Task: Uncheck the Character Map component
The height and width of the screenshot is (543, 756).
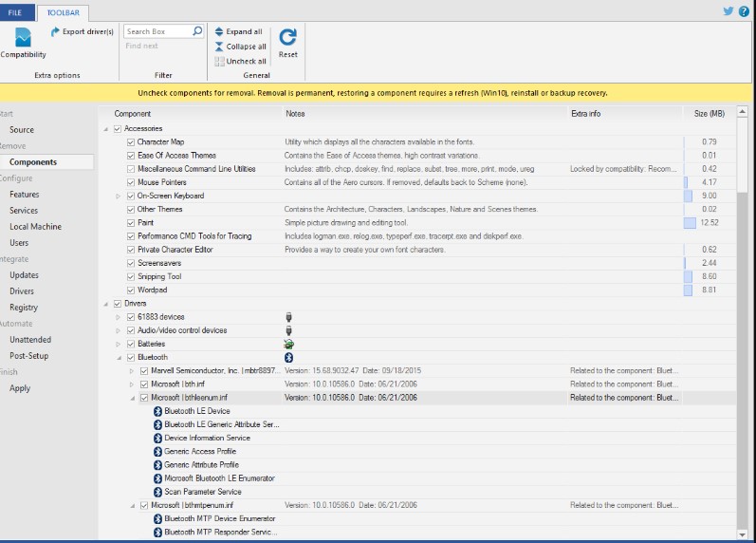Action: click(x=131, y=142)
